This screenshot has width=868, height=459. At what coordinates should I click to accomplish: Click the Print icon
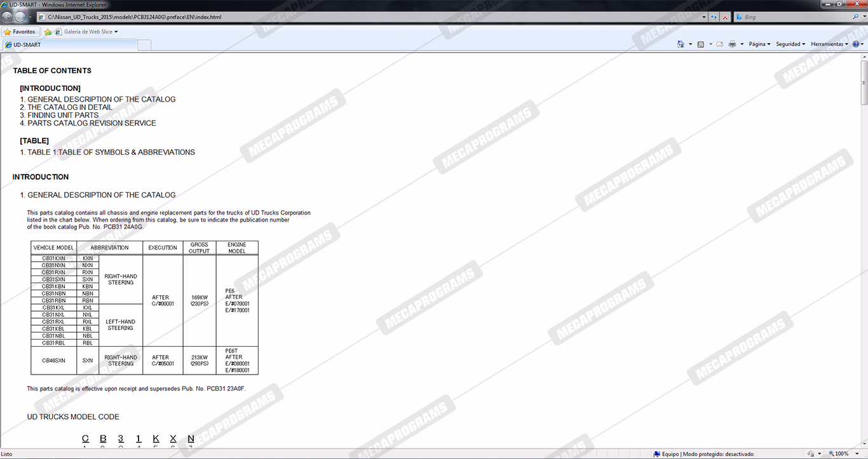732,44
